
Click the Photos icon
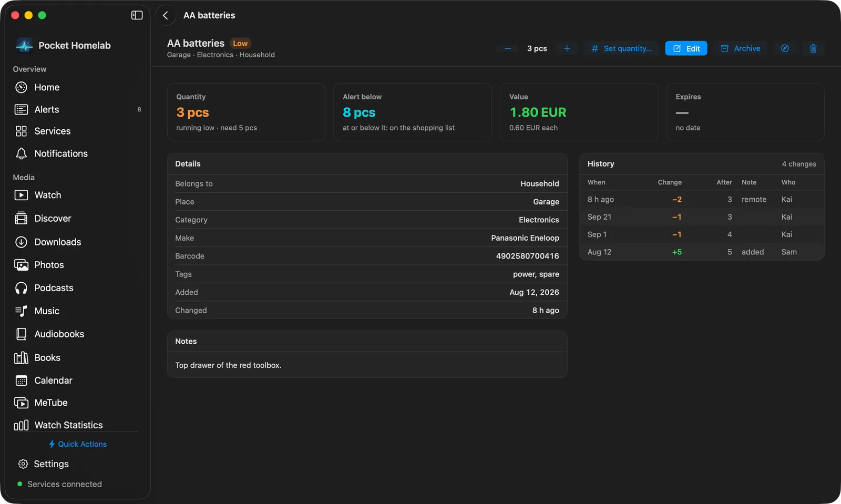tap(21, 265)
